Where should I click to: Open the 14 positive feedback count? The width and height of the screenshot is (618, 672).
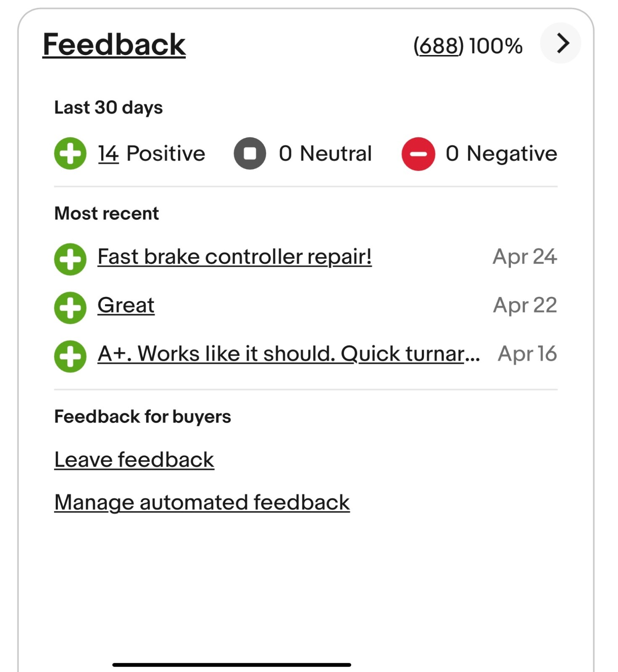click(108, 153)
